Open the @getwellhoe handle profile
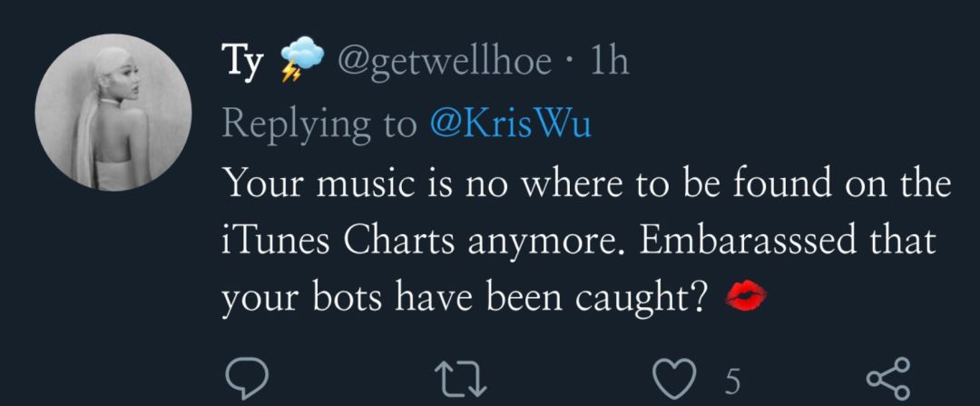Screen dimensions: 980x406 [x=445, y=62]
